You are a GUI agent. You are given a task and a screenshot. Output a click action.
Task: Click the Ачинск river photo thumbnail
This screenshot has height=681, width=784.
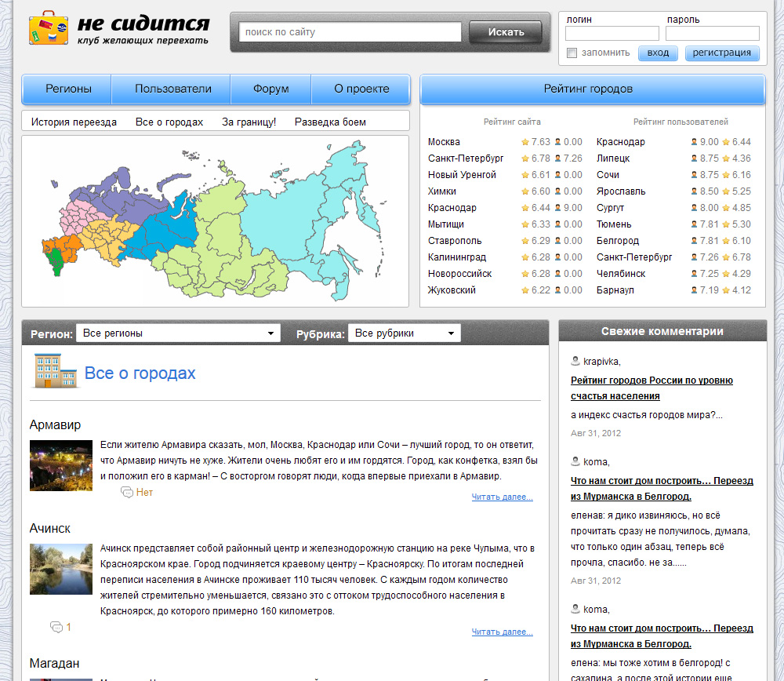tap(61, 569)
